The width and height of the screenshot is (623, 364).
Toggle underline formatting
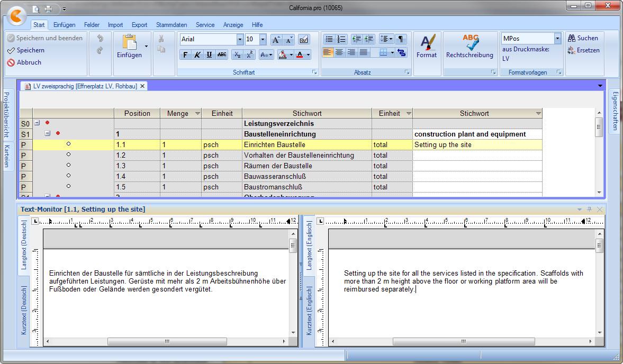pos(210,55)
